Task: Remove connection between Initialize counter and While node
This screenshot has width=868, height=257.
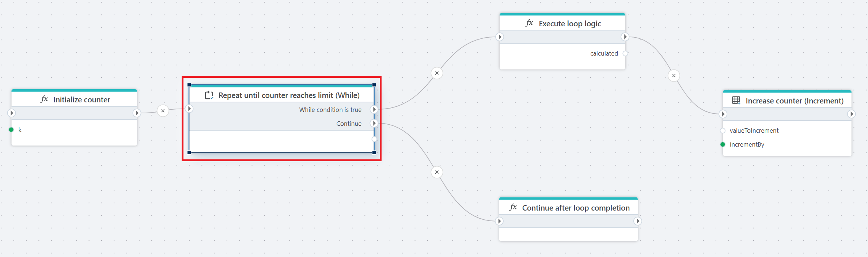Action: 163,111
